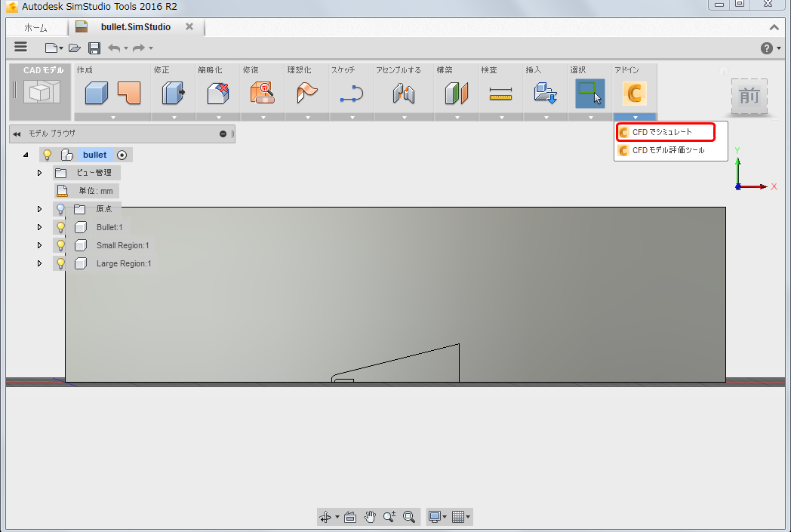The height and width of the screenshot is (532, 791).
Task: Click the Redo arrow
Action: 139,48
